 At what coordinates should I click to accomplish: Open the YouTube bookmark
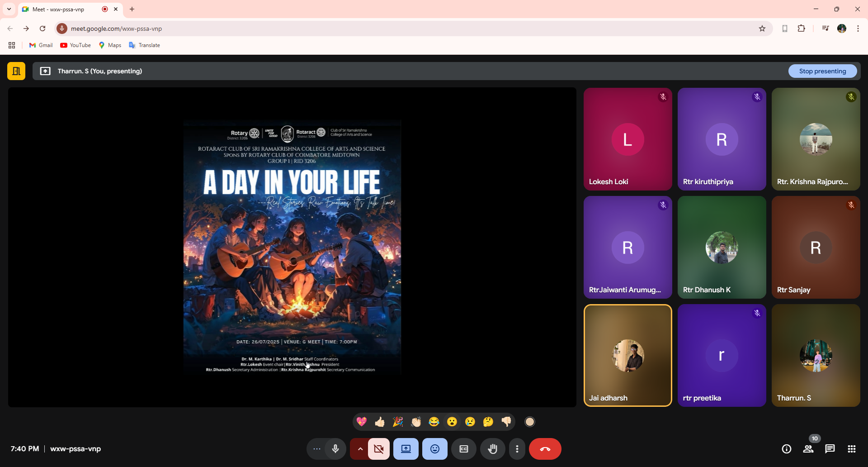tap(75, 45)
